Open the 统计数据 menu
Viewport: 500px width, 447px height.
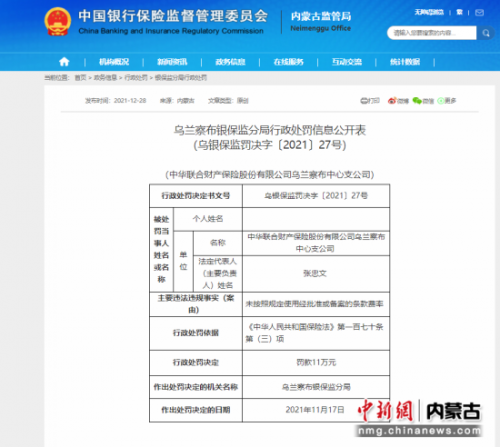pos(405,62)
